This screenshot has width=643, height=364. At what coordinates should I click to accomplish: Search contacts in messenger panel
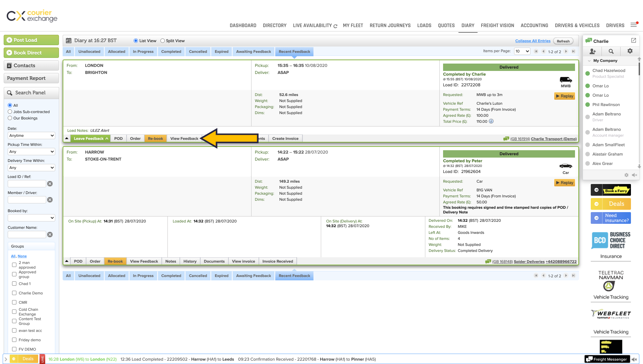coord(611,51)
